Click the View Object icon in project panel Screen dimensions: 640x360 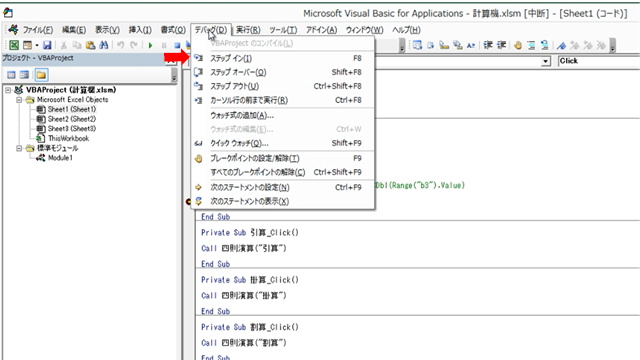pyautogui.click(x=24, y=75)
